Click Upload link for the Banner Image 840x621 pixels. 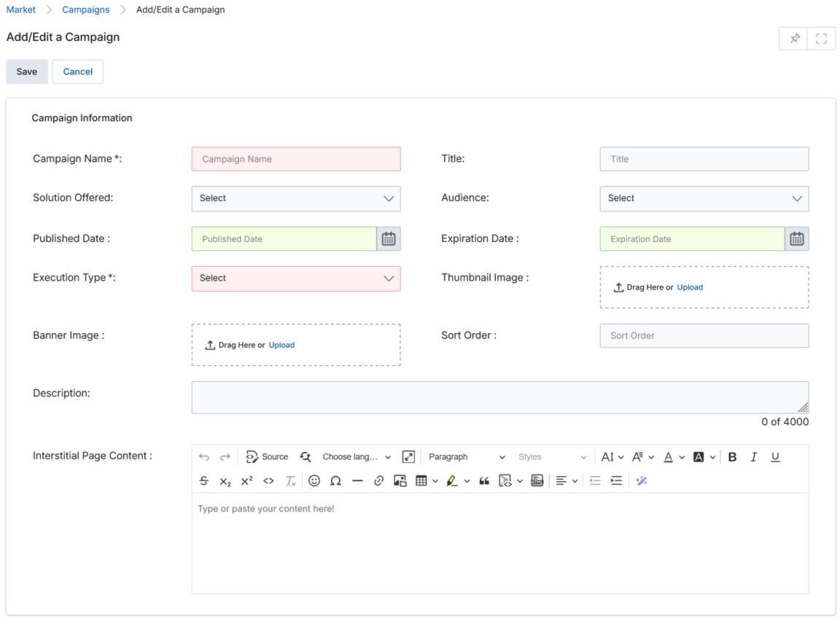click(281, 345)
